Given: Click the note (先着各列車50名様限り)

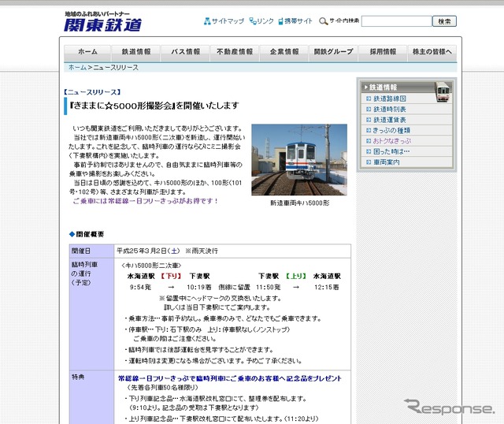Looking at the screenshot, I should click(162, 387).
